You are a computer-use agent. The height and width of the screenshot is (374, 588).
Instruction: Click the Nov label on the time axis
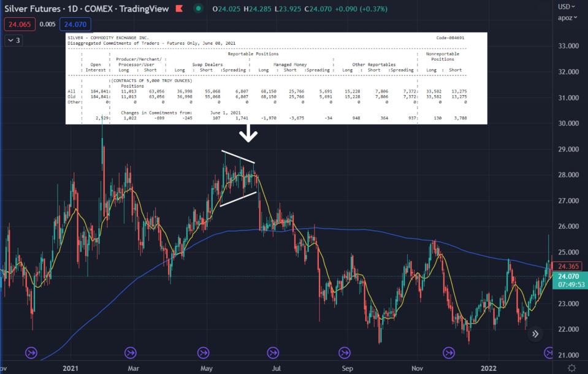pos(417,368)
